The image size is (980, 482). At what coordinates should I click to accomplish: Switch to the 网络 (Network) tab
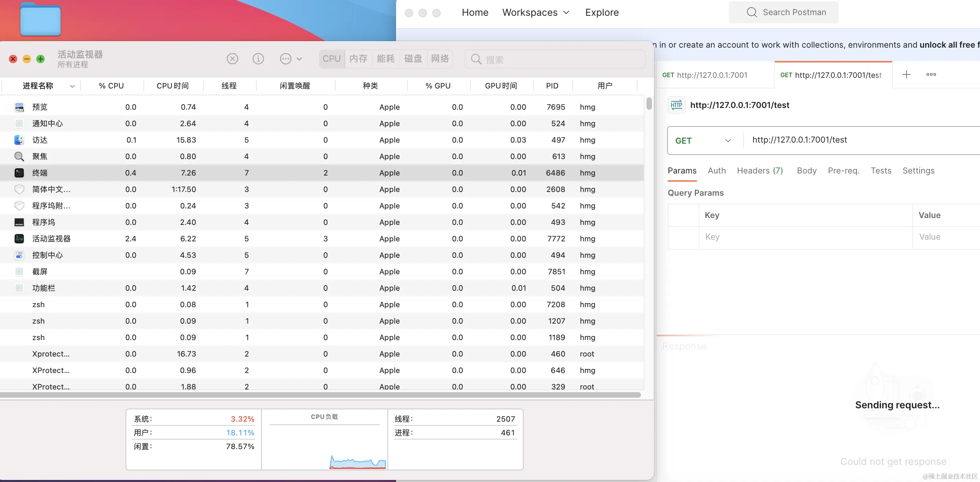point(440,59)
